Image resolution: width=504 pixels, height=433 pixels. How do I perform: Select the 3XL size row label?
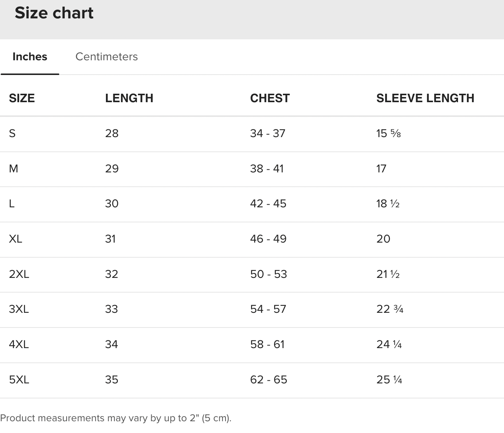[19, 309]
